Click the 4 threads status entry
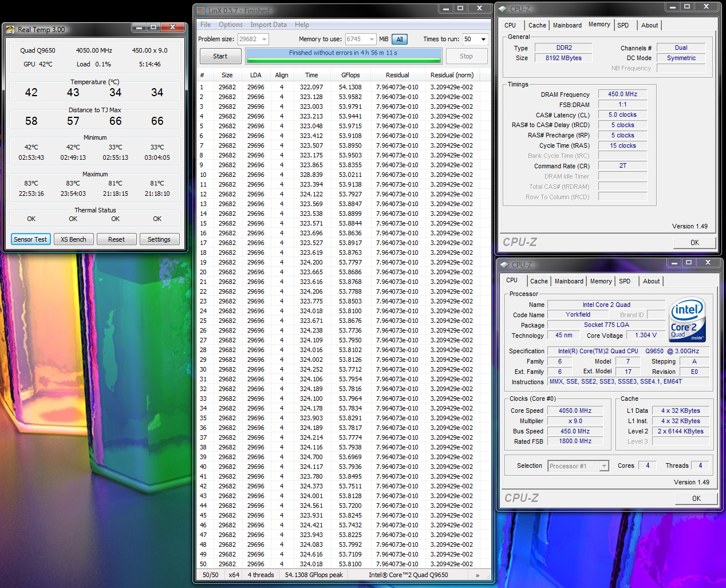 click(x=261, y=575)
